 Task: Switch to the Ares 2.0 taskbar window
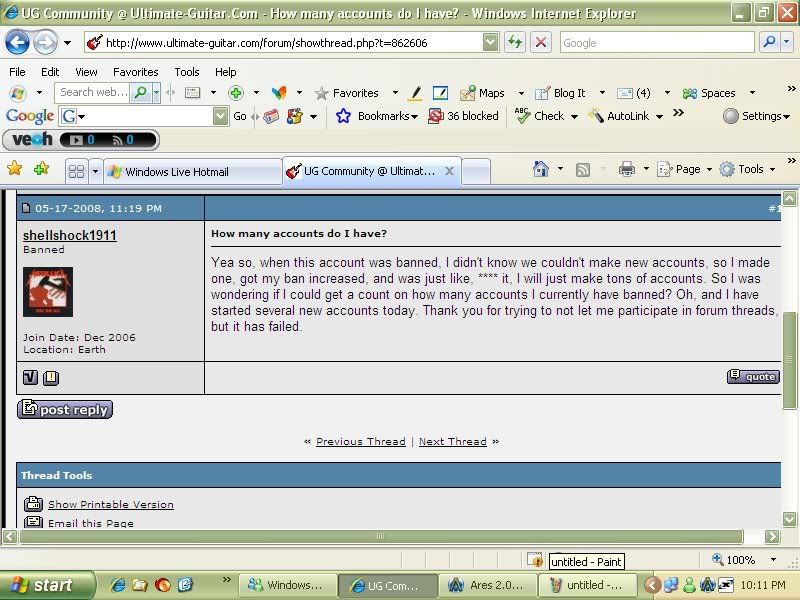click(488, 585)
